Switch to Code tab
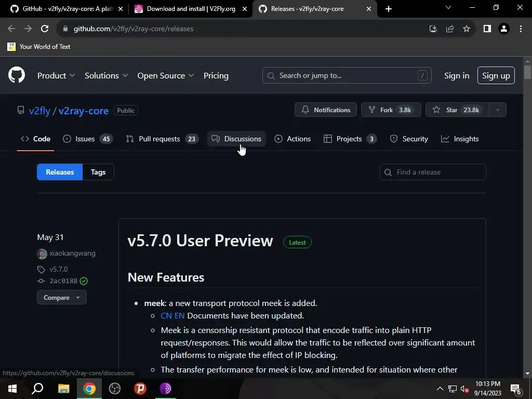Screen dimensions: 532x399 36,139
